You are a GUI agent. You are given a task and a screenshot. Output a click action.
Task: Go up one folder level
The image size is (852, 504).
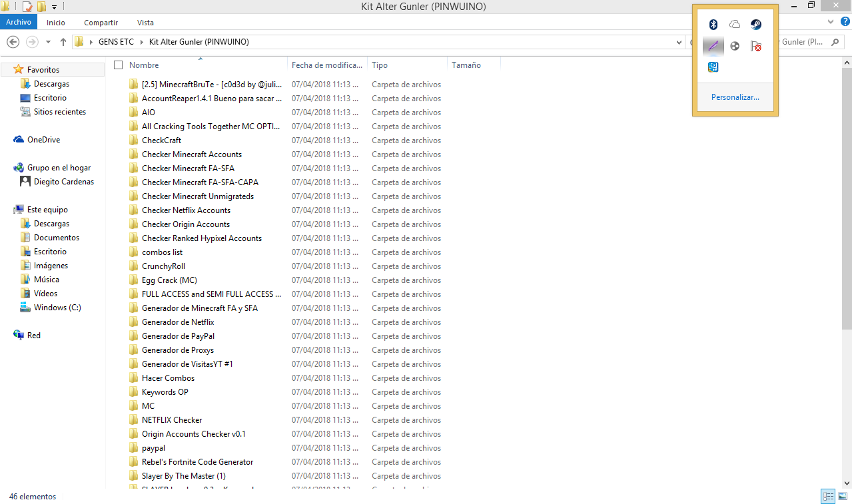pyautogui.click(x=63, y=42)
